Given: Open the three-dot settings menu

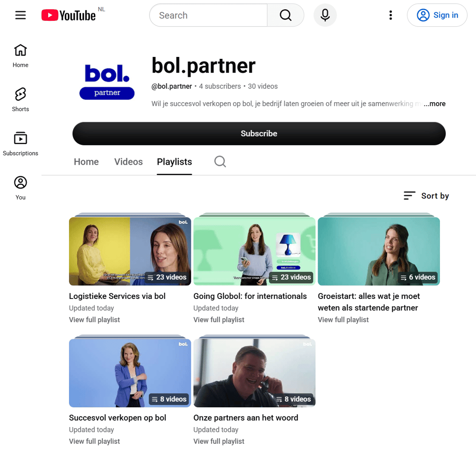Looking at the screenshot, I should (390, 15).
